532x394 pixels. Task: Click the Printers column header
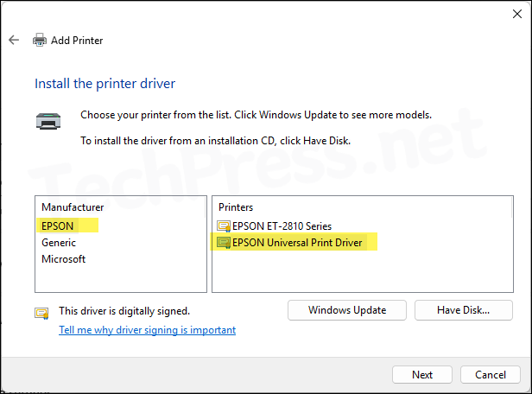click(236, 207)
